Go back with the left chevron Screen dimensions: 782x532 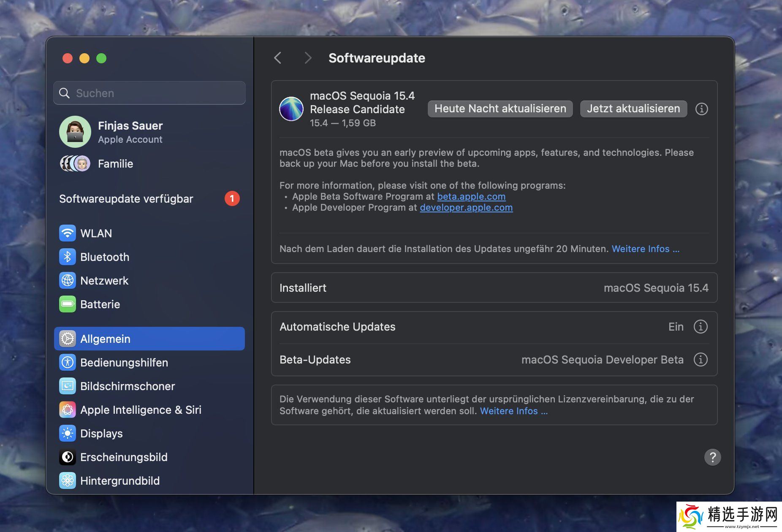click(277, 58)
